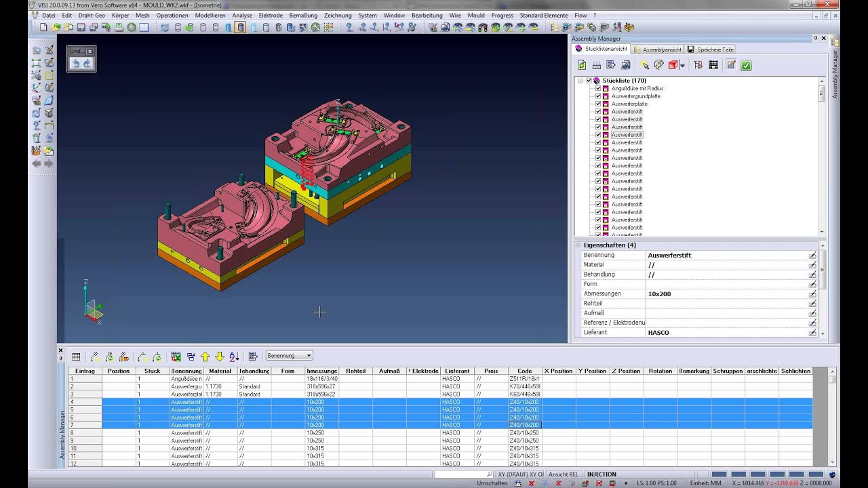Click the tree structure icon in Assembly Manager
Viewport: 868px width, 488px height.
click(698, 65)
